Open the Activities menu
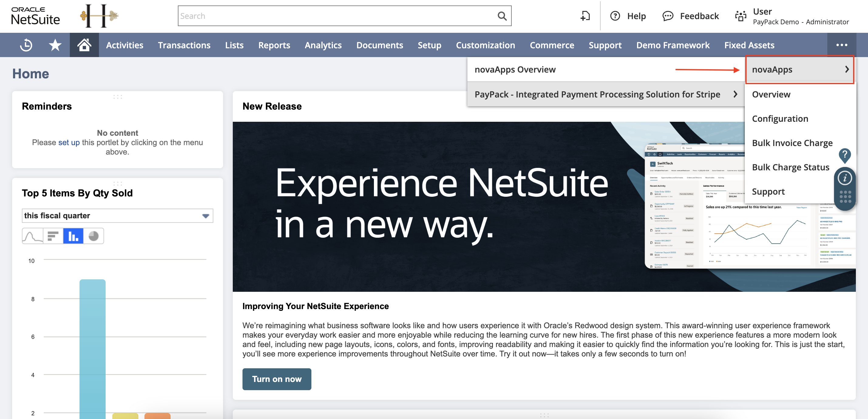 click(x=125, y=45)
